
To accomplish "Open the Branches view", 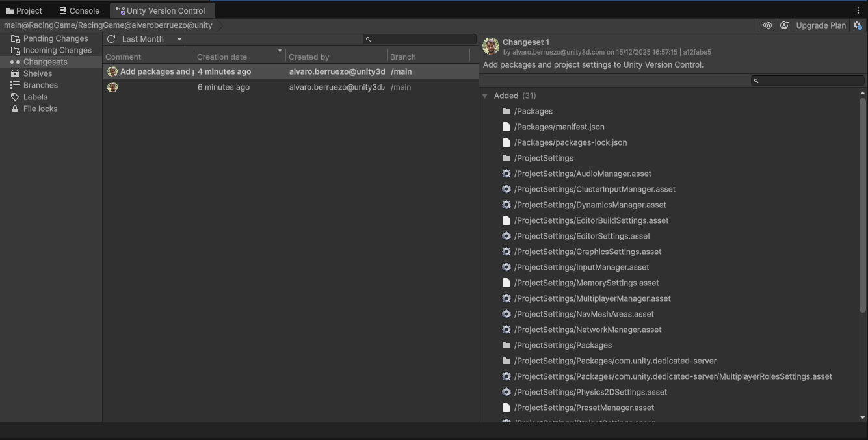I will click(40, 85).
